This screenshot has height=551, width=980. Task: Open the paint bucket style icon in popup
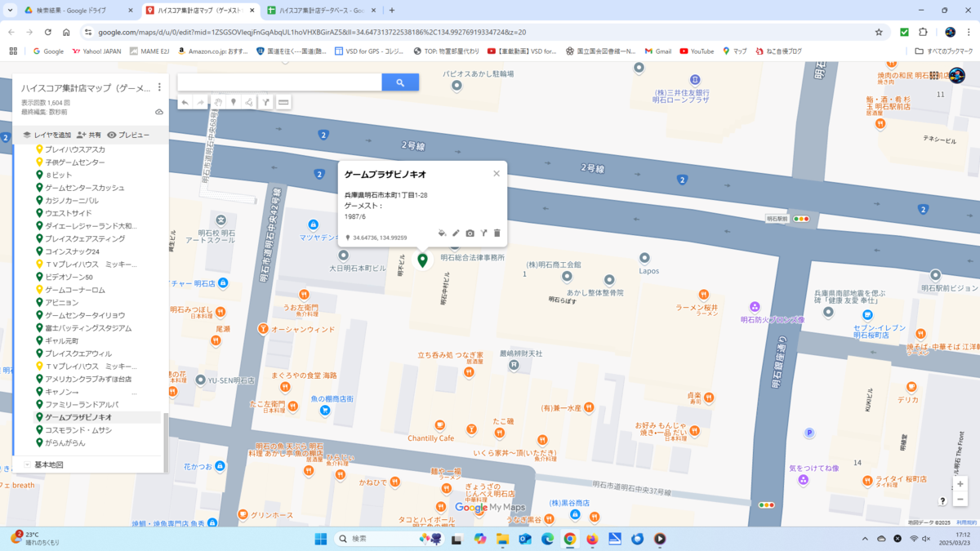coord(442,233)
